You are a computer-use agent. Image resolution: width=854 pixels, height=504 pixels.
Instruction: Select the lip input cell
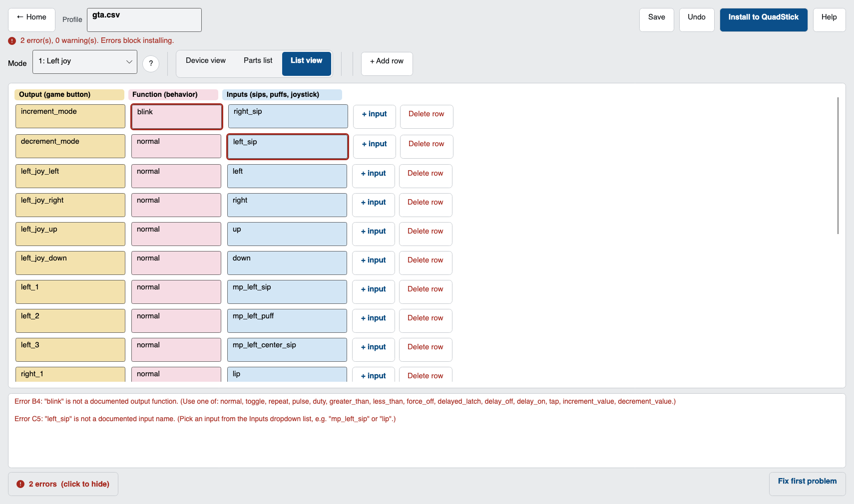click(287, 375)
